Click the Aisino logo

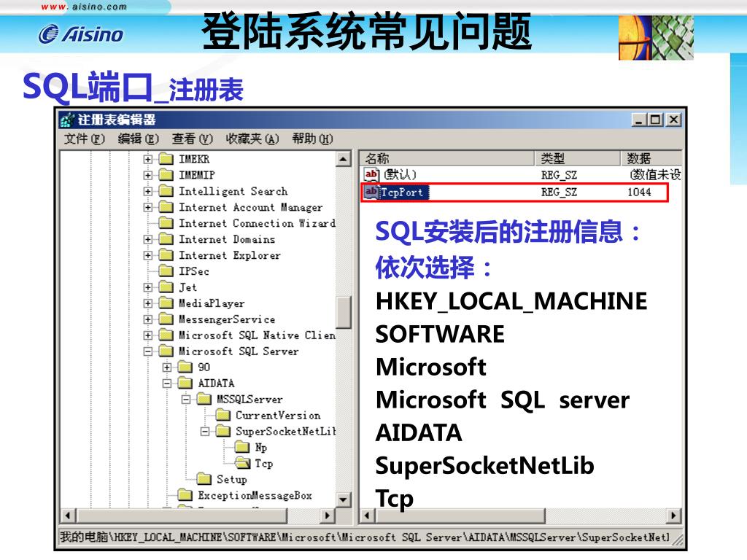[81, 34]
